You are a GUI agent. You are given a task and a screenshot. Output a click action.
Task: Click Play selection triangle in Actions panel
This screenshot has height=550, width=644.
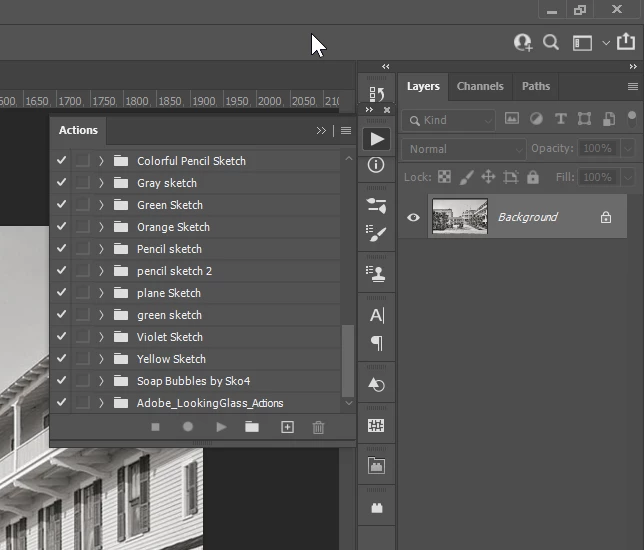221,427
